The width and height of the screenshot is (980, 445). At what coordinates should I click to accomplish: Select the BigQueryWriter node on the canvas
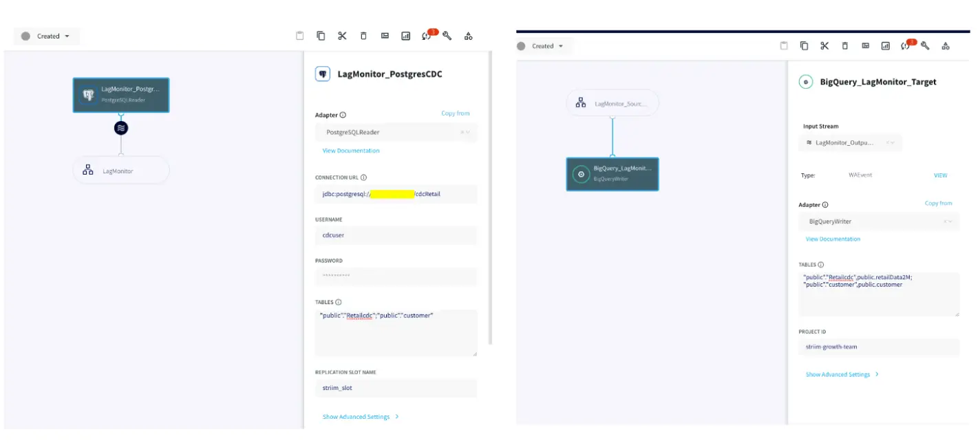click(612, 174)
